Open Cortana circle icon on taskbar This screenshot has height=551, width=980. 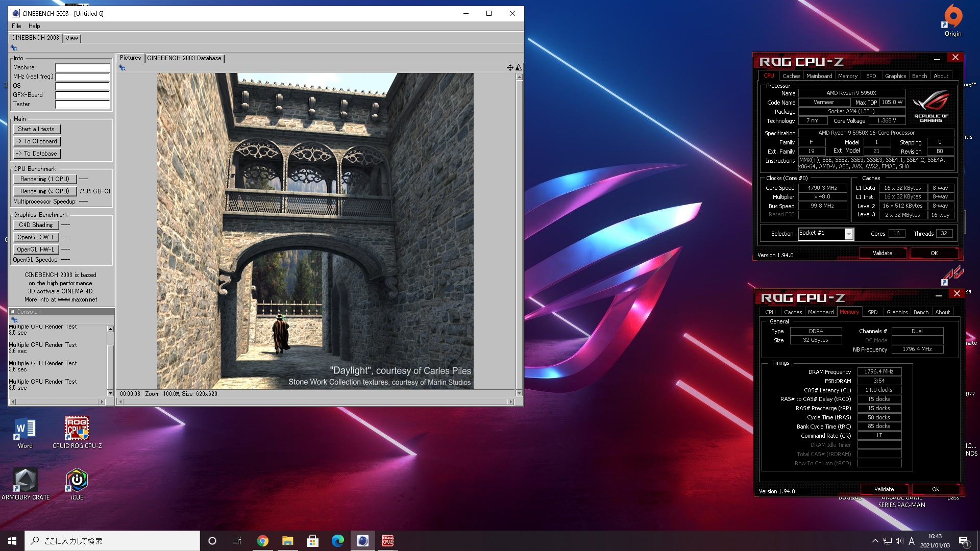click(212, 541)
